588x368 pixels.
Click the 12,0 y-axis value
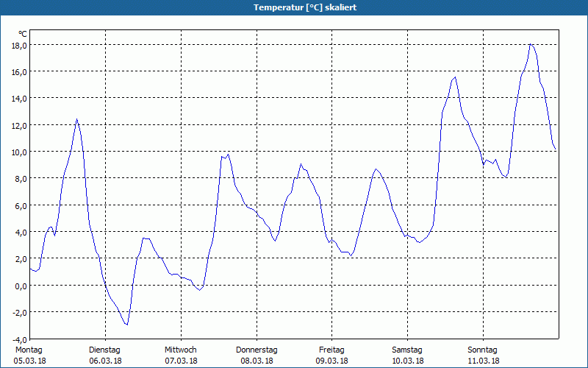coord(20,125)
